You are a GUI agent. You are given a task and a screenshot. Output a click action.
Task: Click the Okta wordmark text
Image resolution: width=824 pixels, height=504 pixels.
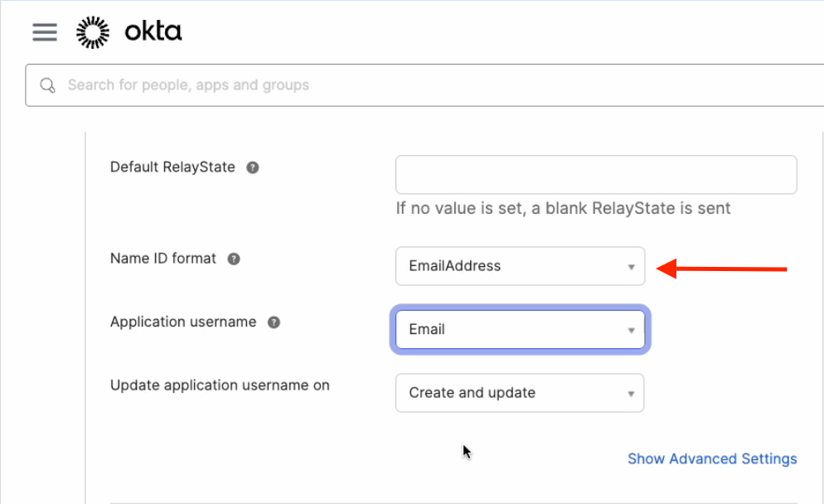(x=153, y=32)
